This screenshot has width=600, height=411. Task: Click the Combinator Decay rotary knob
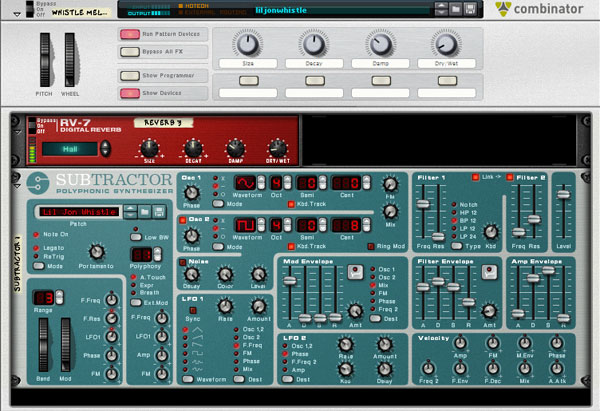point(314,44)
